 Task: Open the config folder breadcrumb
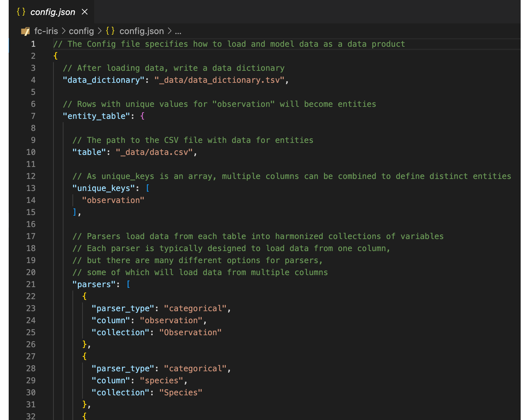[x=81, y=31]
